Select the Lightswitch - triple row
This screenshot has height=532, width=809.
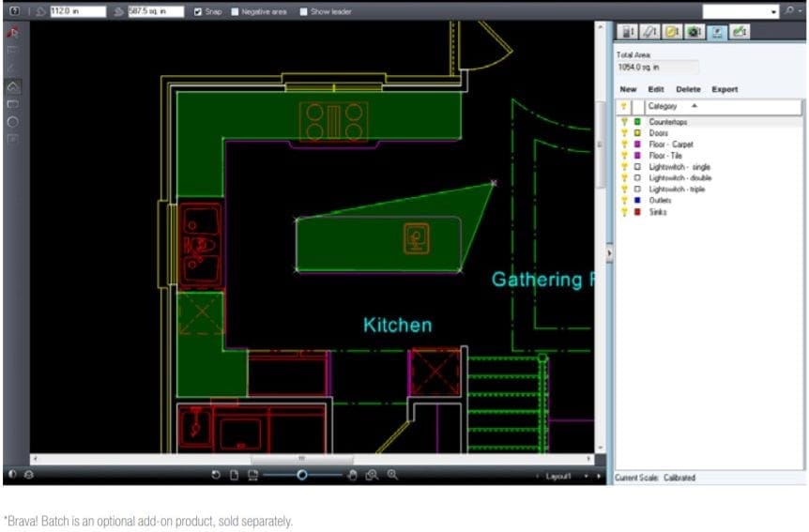710,190
